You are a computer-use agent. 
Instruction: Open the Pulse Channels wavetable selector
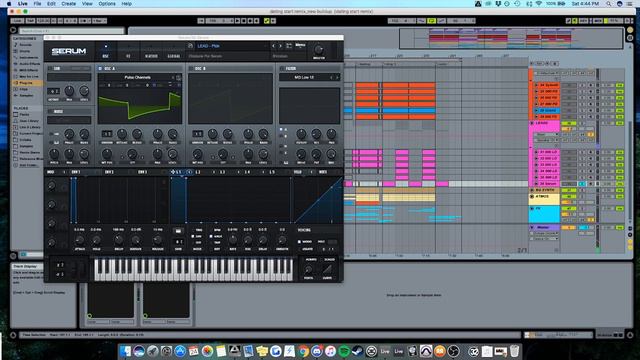138,77
